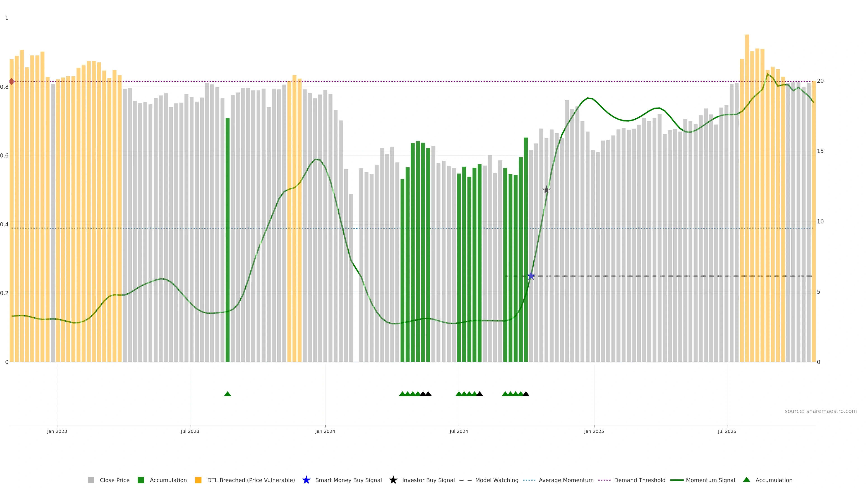Image resolution: width=868 pixels, height=488 pixels.
Task: Click the red diamond marker on Demand Threshold line
Action: [x=12, y=82]
